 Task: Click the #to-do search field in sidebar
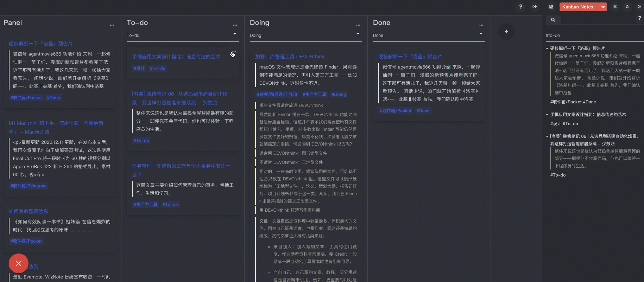point(591,36)
